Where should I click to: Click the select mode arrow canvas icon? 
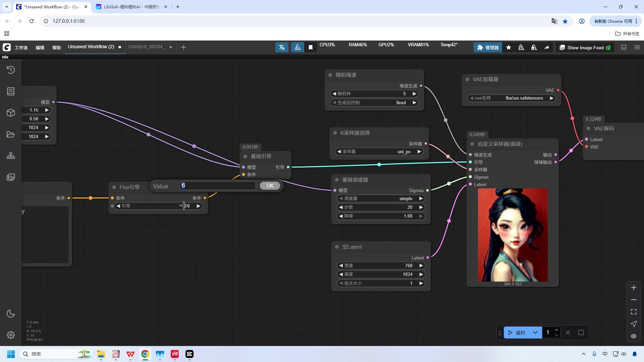point(634,324)
